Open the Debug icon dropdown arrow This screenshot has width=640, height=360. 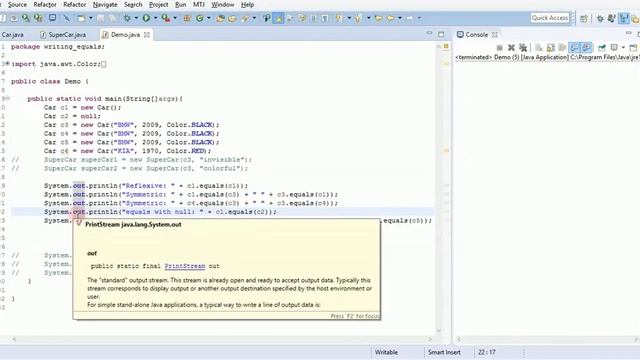coord(136,18)
